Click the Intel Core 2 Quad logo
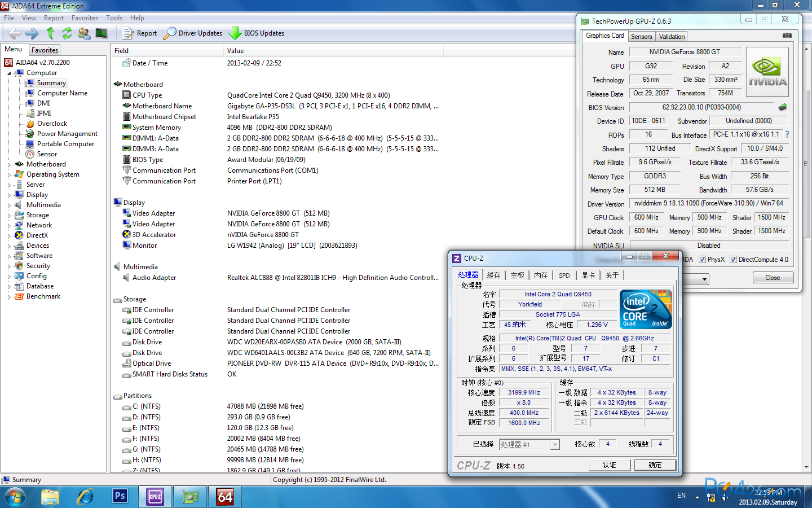The height and width of the screenshot is (508, 812). coord(646,309)
